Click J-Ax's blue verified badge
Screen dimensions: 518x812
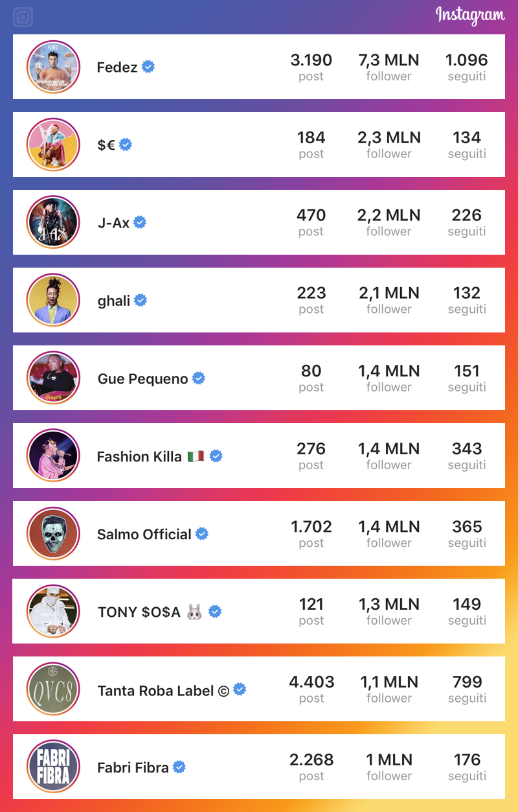click(140, 222)
